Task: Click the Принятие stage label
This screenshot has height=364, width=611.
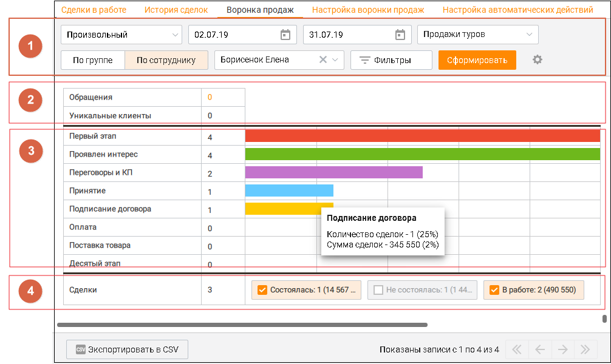Action: click(x=87, y=190)
